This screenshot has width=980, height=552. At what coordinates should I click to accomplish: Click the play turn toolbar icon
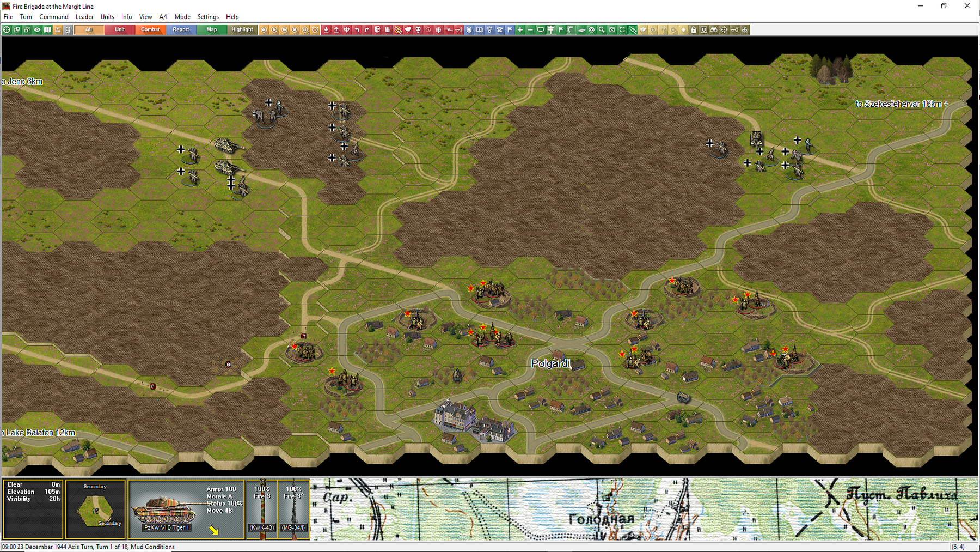coord(274,29)
